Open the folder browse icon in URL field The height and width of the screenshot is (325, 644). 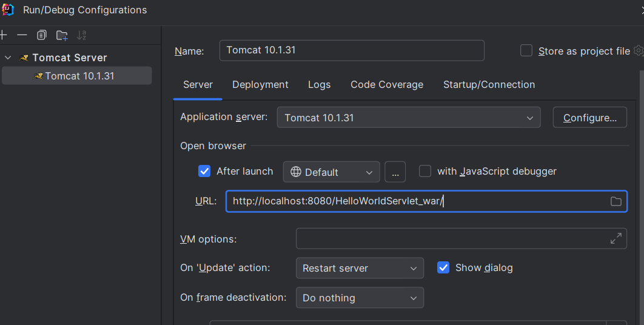point(615,201)
